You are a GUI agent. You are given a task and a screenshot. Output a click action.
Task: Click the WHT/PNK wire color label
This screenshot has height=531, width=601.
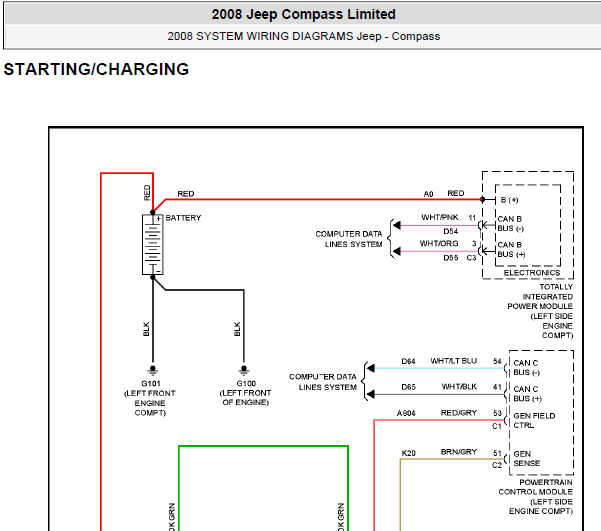tap(440, 217)
